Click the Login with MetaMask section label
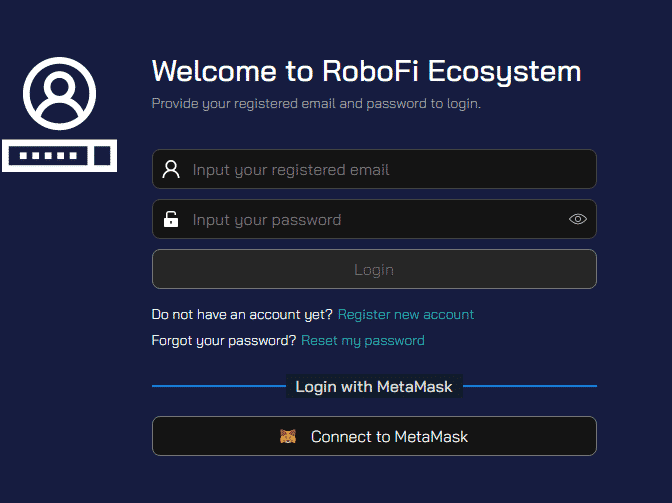The image size is (672, 503). pyautogui.click(x=374, y=386)
